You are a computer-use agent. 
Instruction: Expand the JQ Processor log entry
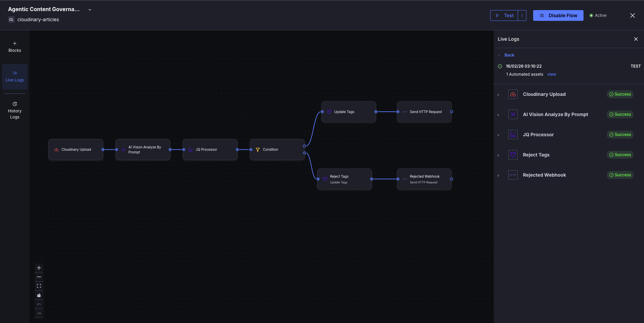pyautogui.click(x=498, y=135)
